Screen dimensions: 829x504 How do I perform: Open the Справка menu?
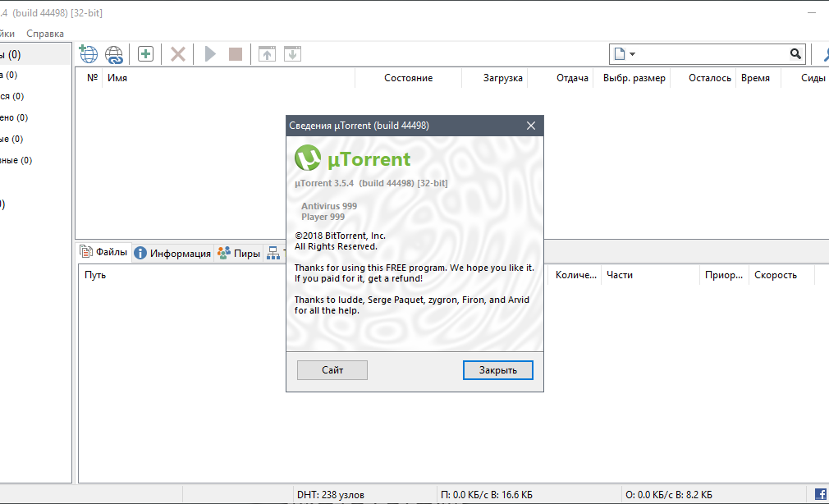[45, 34]
